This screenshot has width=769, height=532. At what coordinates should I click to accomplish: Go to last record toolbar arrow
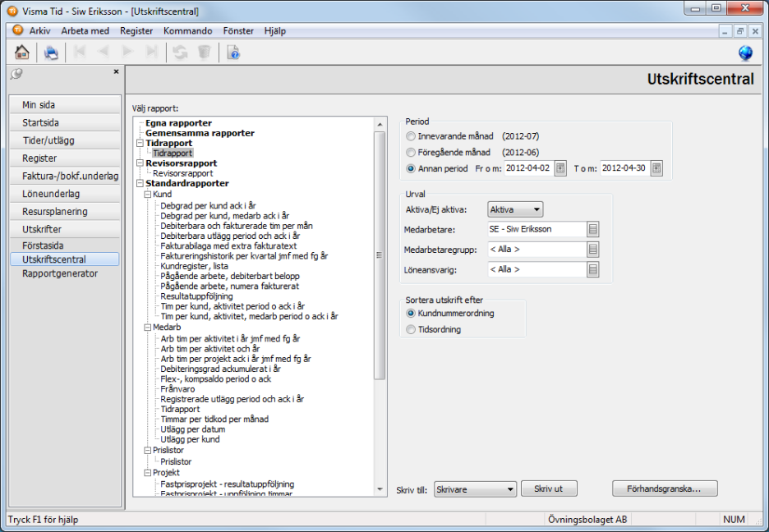[x=152, y=52]
